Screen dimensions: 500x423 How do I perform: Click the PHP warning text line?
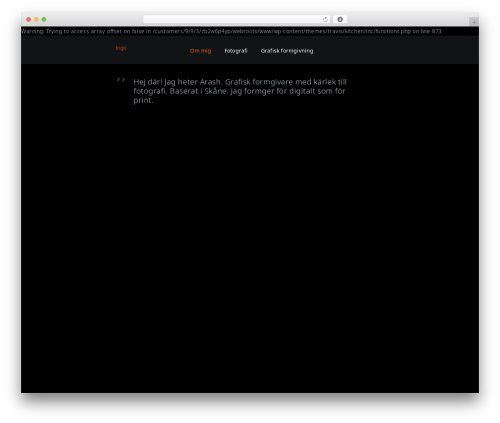pyautogui.click(x=231, y=31)
